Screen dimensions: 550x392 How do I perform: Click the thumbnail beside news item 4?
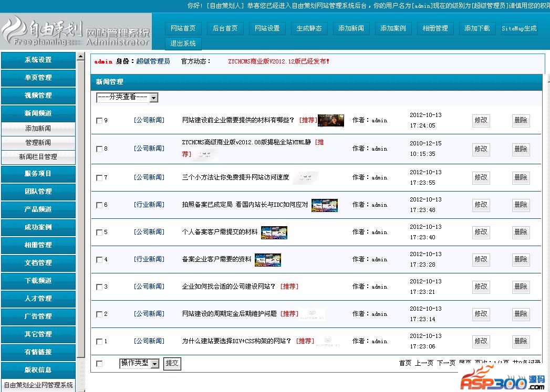pos(267,260)
